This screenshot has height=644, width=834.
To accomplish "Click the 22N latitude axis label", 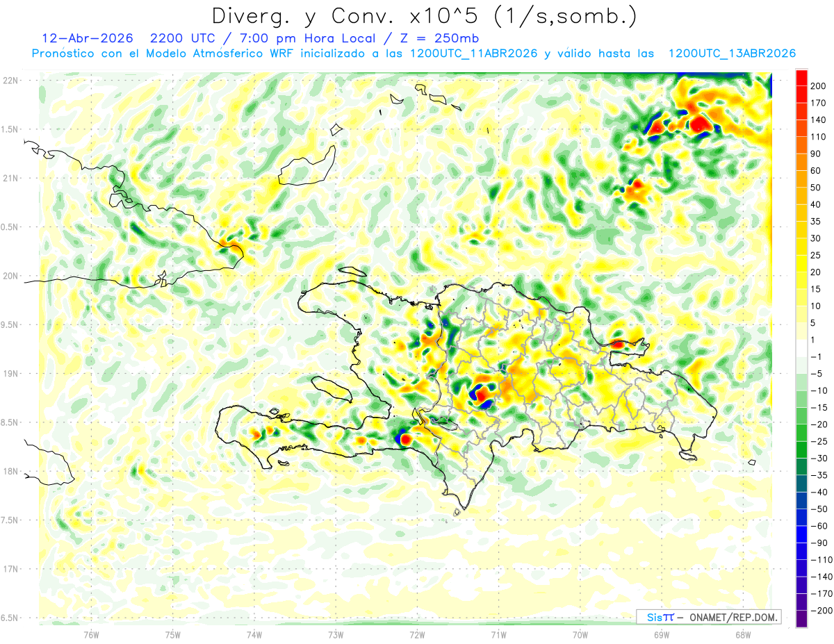I will click(10, 80).
